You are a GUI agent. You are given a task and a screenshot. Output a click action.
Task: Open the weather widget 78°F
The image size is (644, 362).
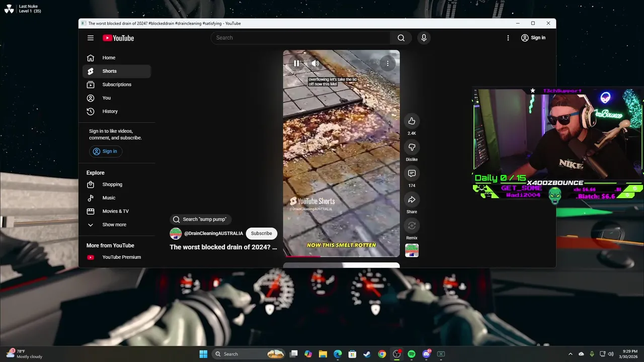pyautogui.click(x=24, y=354)
